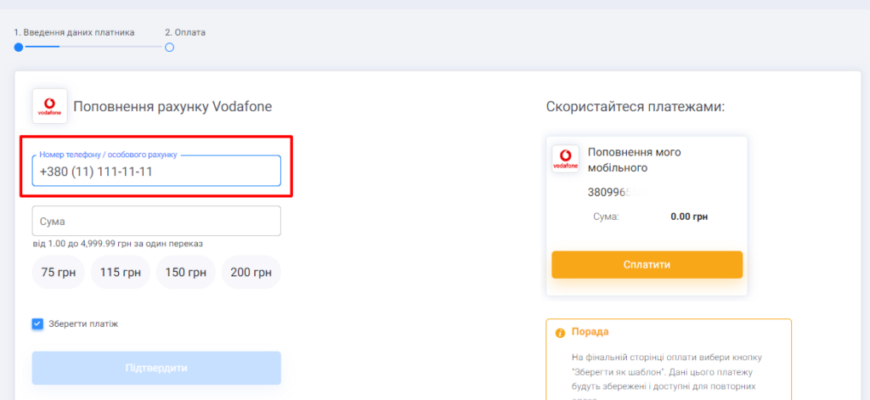This screenshot has height=400, width=870.
Task: Click the orange Сплатити button
Action: [647, 265]
